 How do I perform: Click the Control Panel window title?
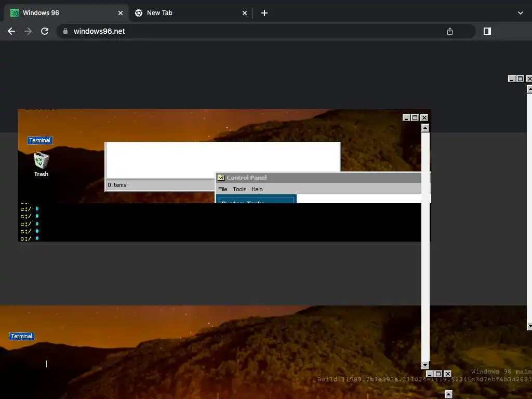247,178
